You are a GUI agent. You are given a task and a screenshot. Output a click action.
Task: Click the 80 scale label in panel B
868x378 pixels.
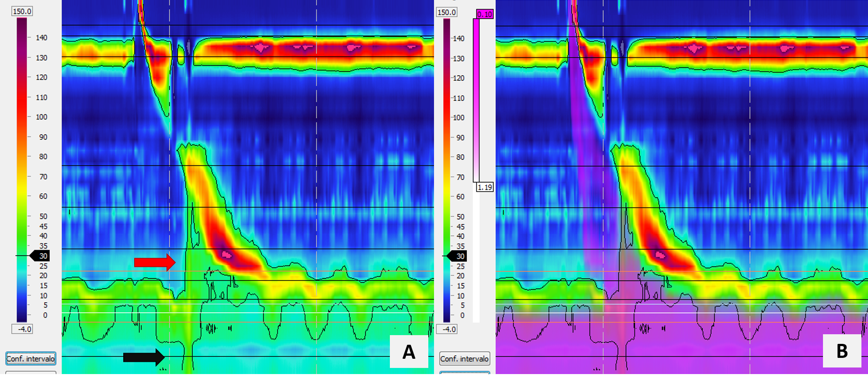click(x=460, y=157)
